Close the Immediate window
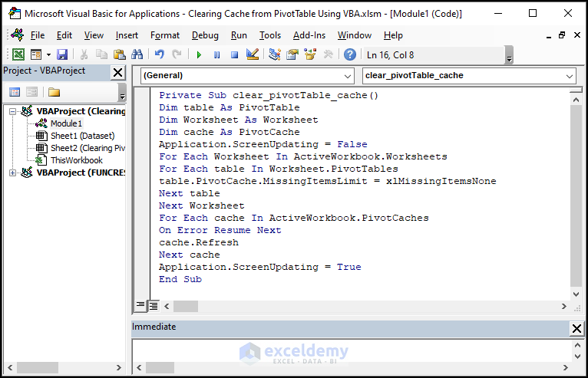Viewport: 588px width, 378px height. tap(576, 329)
